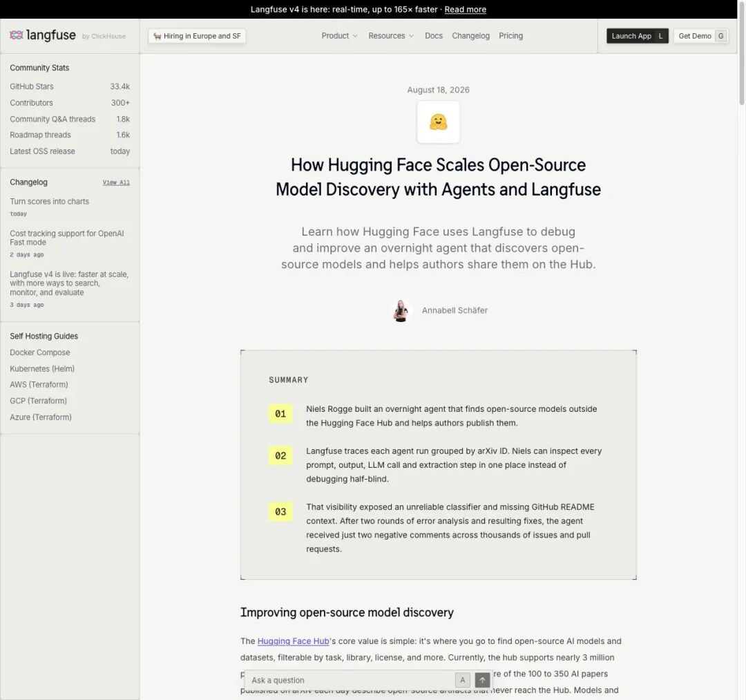The image size is (746, 700).
Task: Open the Azure (Terraform) guide
Action: pyautogui.click(x=41, y=417)
